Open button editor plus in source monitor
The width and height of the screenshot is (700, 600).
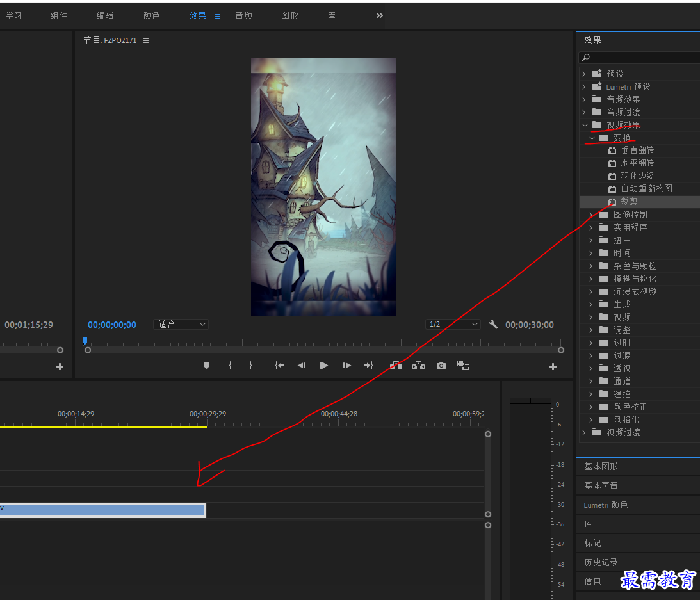60,366
